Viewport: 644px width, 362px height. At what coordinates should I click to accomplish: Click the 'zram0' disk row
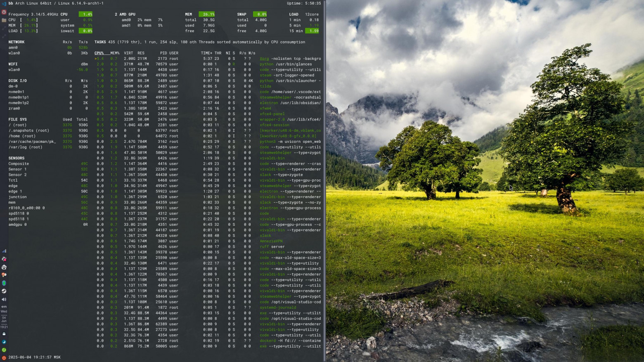tap(48, 109)
